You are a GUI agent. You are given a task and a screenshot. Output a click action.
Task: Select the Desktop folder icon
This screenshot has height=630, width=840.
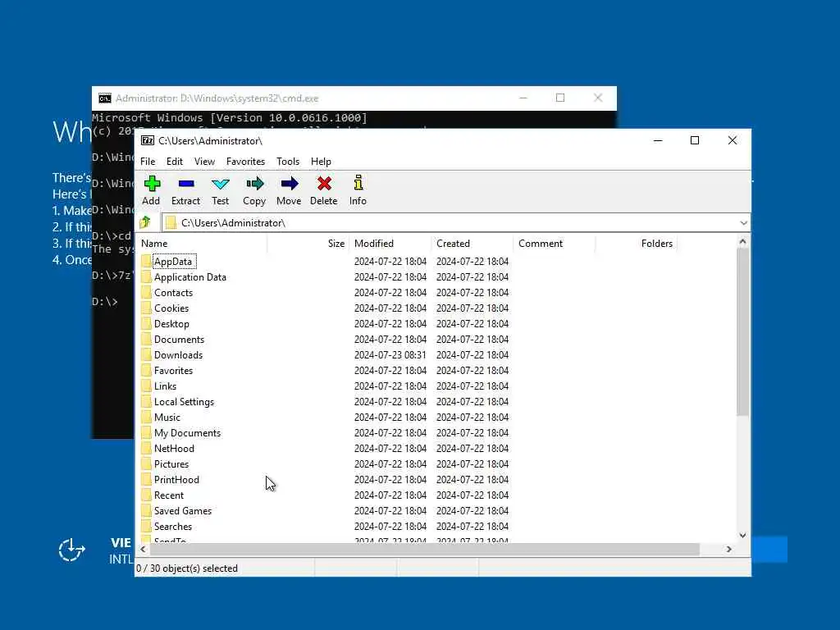[146, 323]
